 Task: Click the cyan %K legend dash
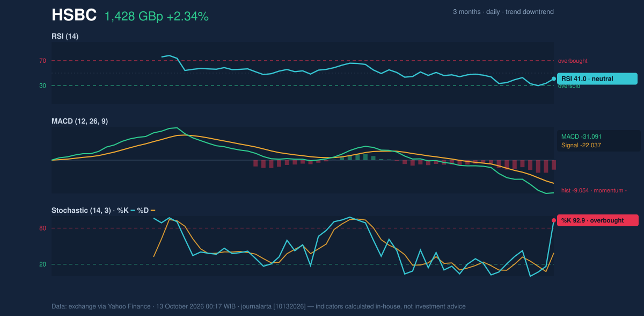click(133, 210)
